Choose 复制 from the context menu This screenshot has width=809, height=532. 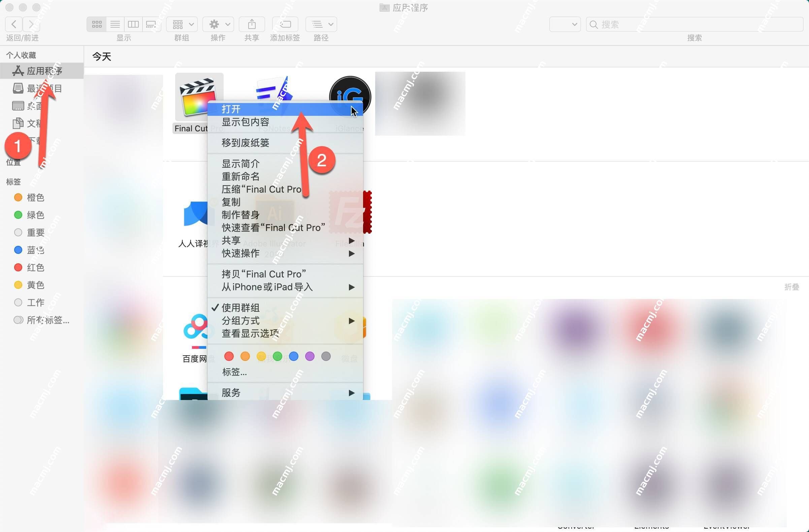285,202
